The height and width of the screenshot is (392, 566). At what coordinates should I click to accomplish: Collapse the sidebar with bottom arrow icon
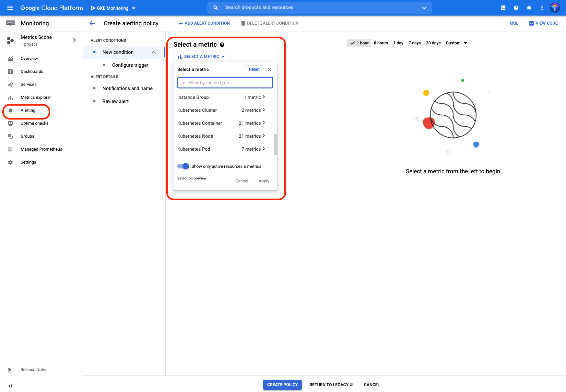tap(10, 386)
